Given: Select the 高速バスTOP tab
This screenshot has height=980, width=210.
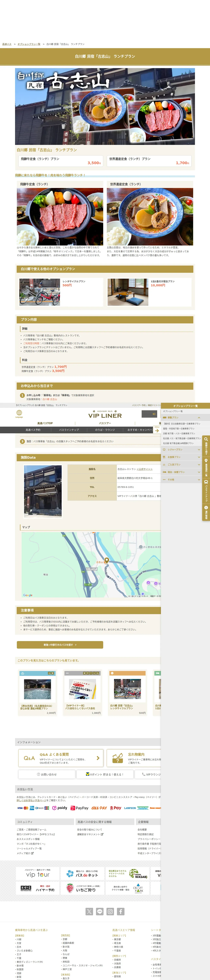Looking at the screenshot, I should (45, 423).
